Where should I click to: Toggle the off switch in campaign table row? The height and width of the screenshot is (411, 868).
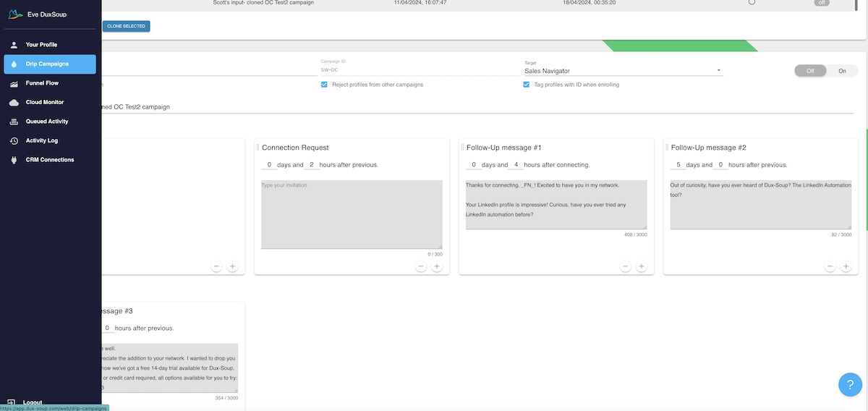pos(822,3)
